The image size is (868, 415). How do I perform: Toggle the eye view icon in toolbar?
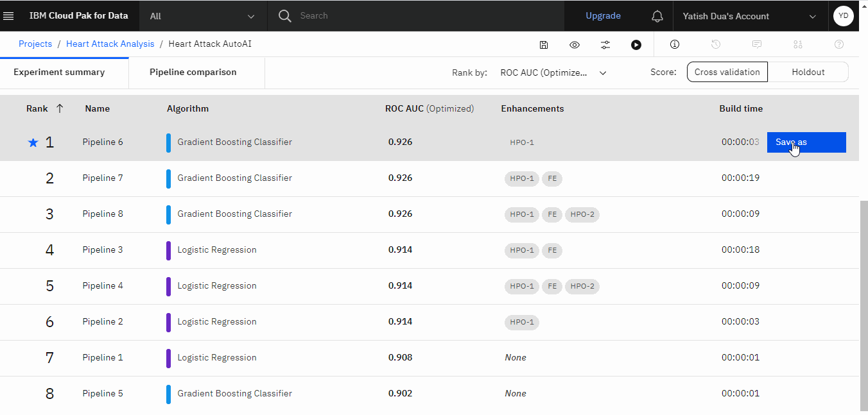(575, 44)
